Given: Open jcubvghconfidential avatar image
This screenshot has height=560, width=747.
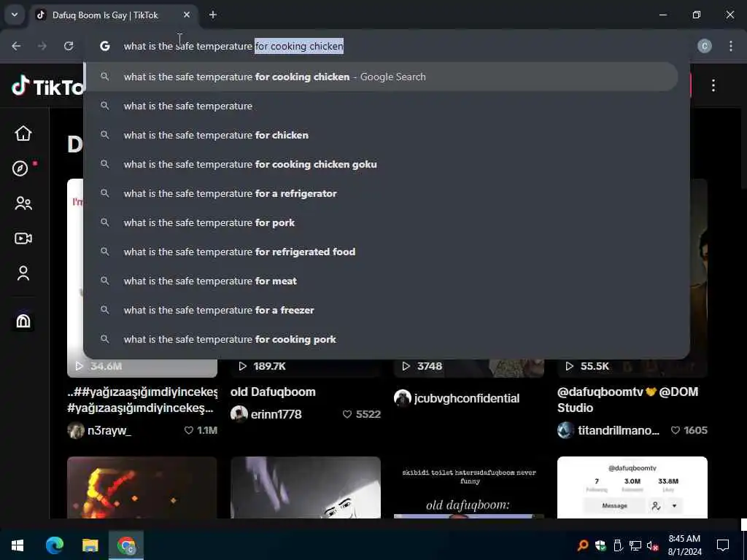Looking at the screenshot, I should coord(403,398).
